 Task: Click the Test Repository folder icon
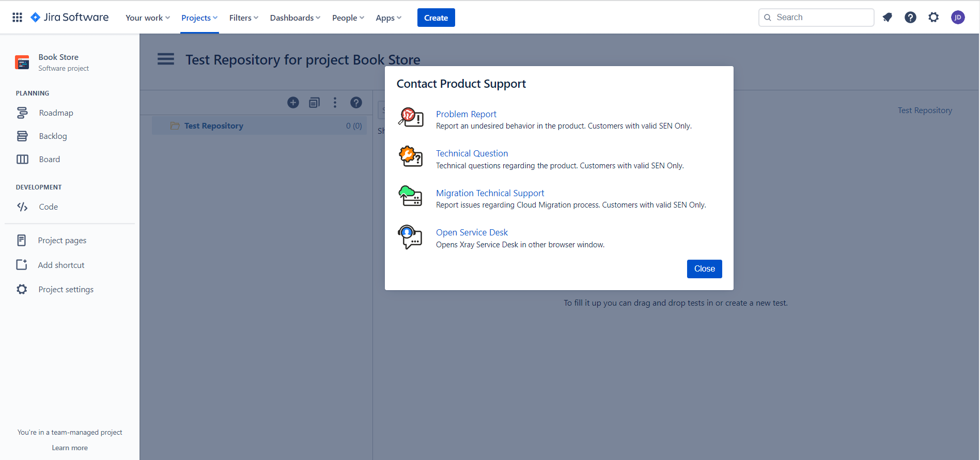pos(175,125)
